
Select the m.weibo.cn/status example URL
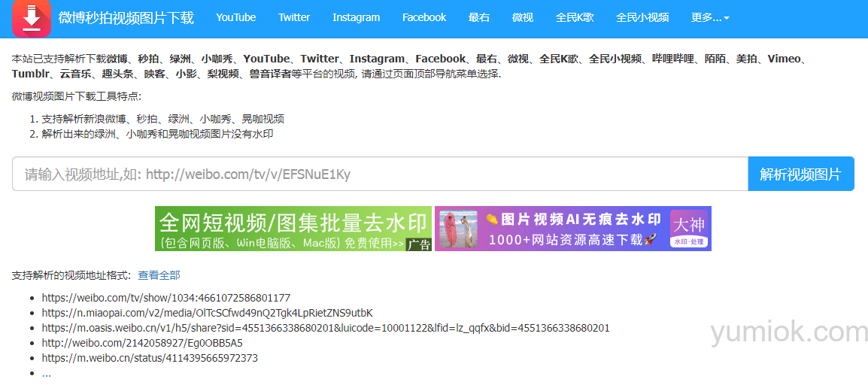click(150, 358)
